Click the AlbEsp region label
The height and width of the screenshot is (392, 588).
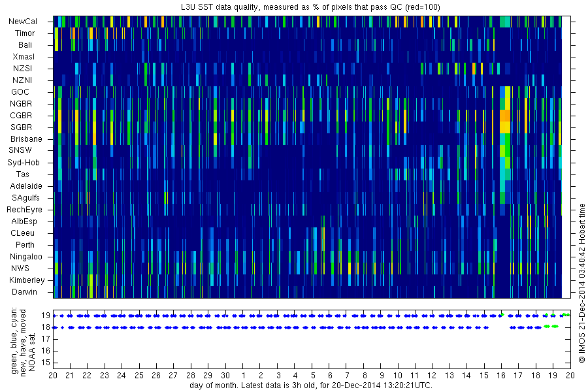(24, 221)
